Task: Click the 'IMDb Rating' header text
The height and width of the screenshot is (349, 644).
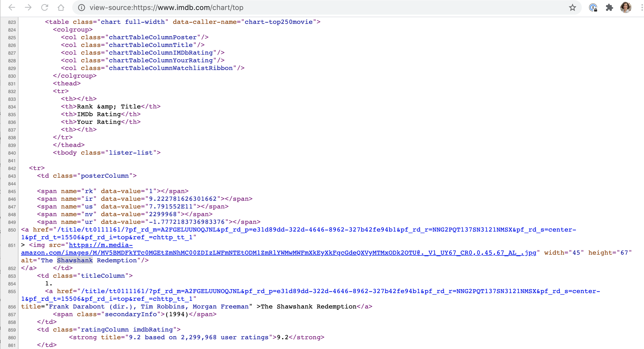Action: tap(99, 114)
